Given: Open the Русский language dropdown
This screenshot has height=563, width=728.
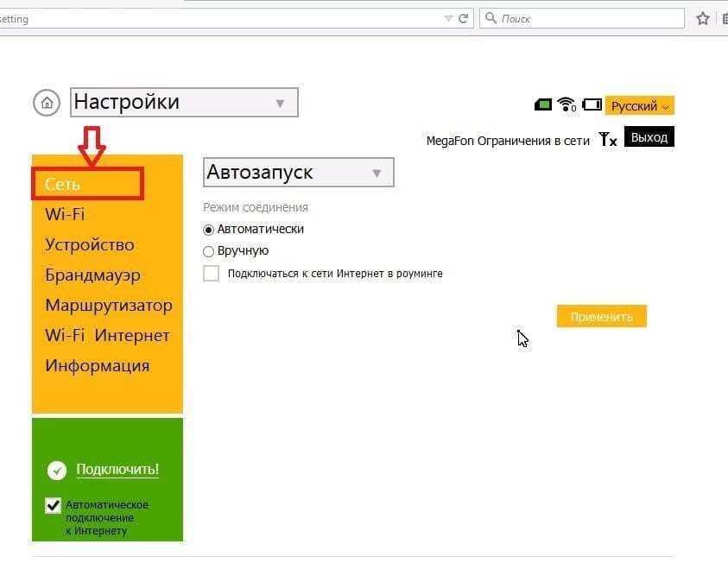Looking at the screenshot, I should 639,106.
